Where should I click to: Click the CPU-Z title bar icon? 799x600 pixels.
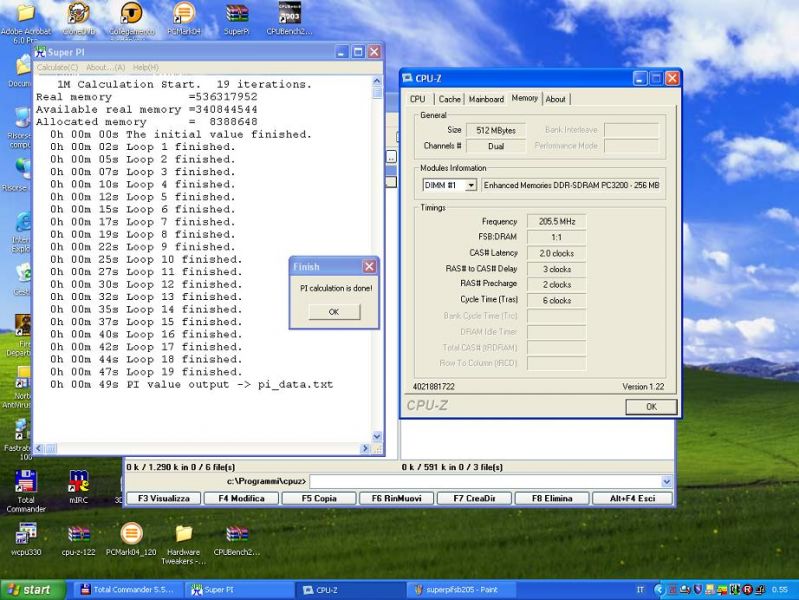coord(407,78)
